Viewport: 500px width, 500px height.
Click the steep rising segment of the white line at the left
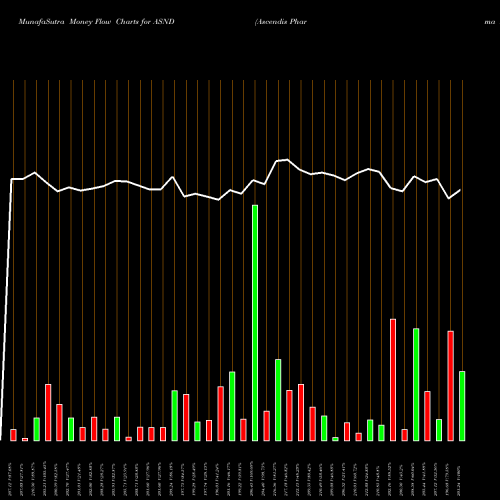pos(6,310)
